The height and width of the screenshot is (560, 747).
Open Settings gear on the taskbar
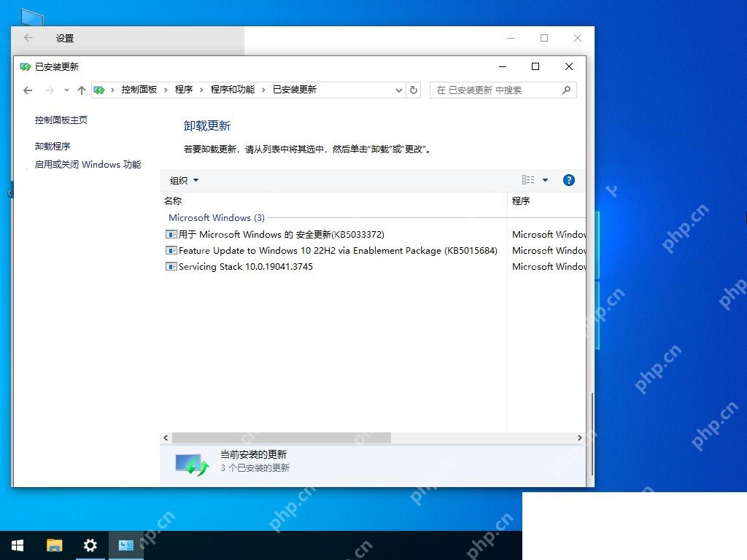pyautogui.click(x=90, y=545)
